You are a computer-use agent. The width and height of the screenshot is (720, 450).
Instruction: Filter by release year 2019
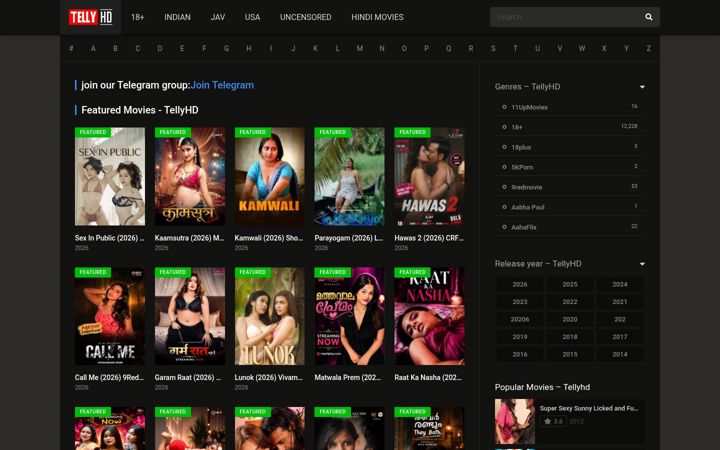[520, 337]
